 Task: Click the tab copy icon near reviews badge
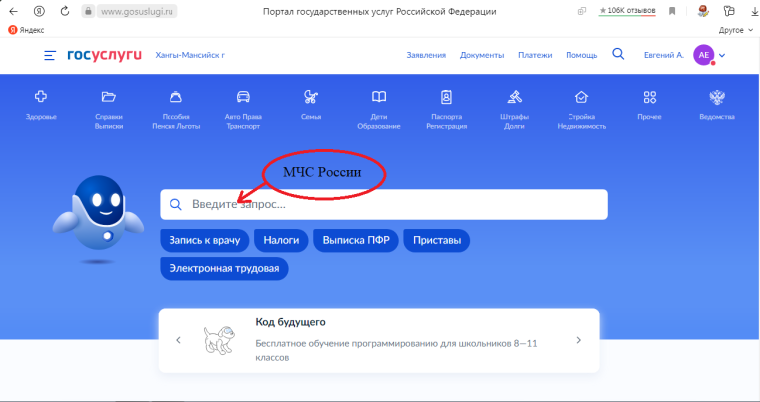[x=582, y=11]
